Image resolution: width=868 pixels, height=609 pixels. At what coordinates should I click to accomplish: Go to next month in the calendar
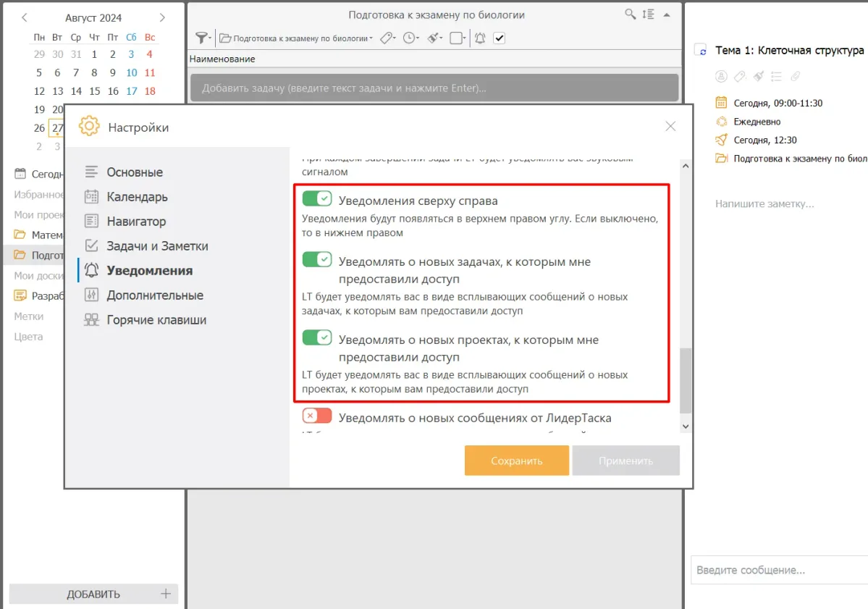click(x=162, y=17)
